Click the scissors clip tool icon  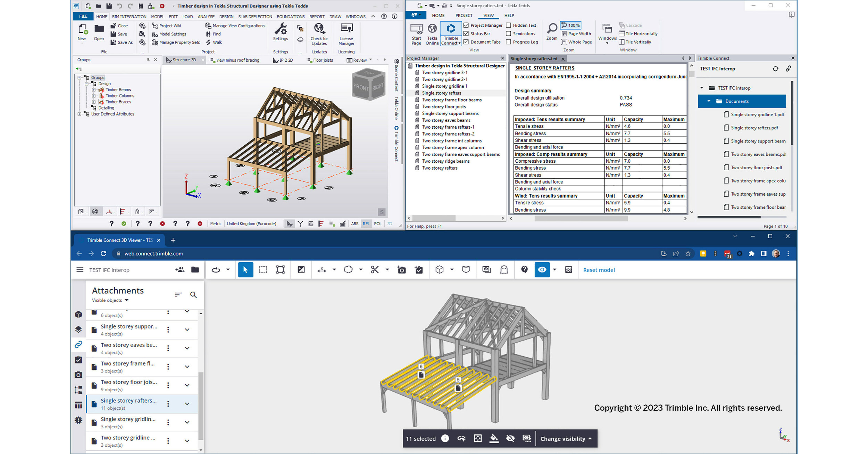coord(375,269)
